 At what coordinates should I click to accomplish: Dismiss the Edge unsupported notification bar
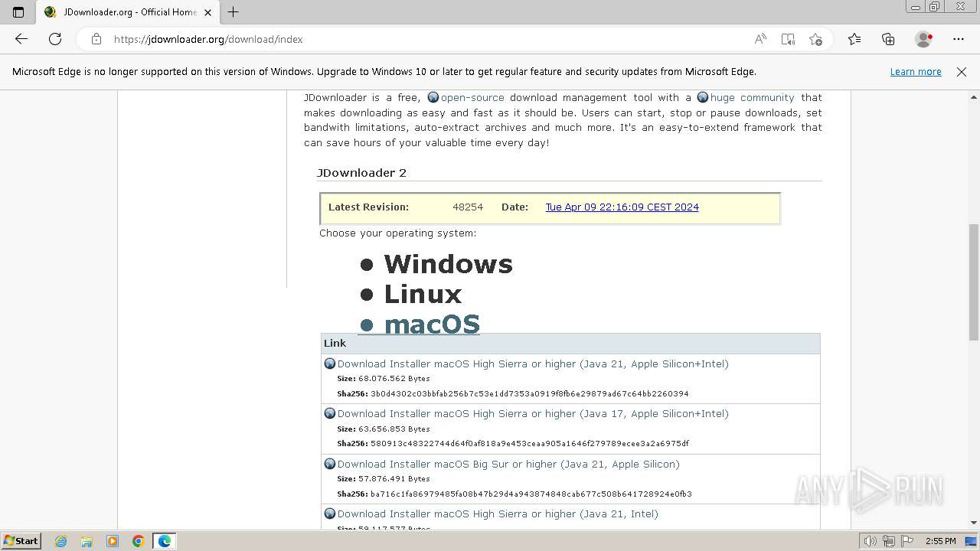(962, 72)
